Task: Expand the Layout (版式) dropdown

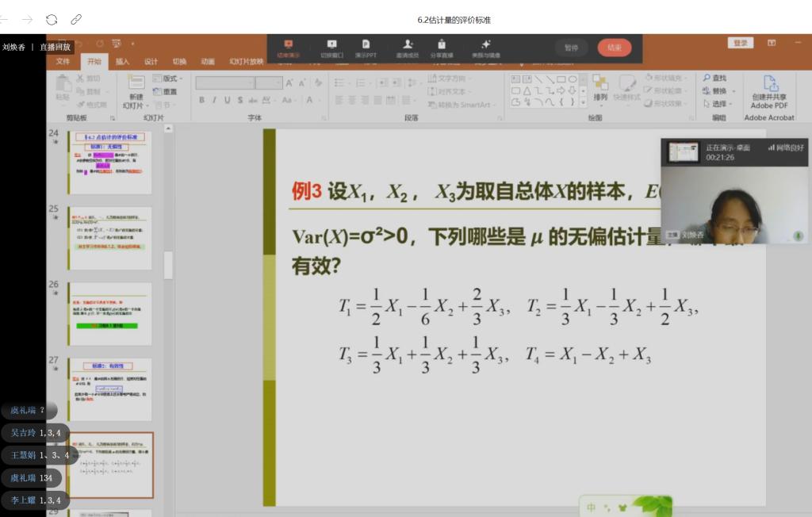Action: point(170,79)
